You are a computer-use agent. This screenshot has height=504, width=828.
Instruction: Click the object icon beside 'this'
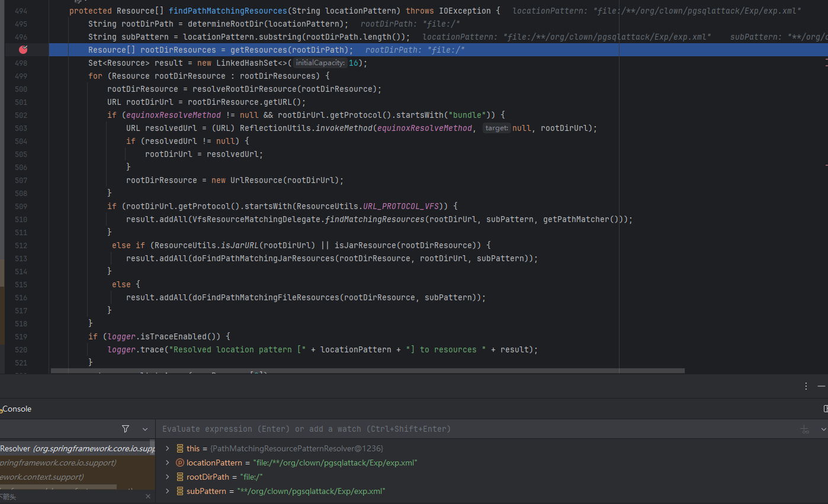181,448
